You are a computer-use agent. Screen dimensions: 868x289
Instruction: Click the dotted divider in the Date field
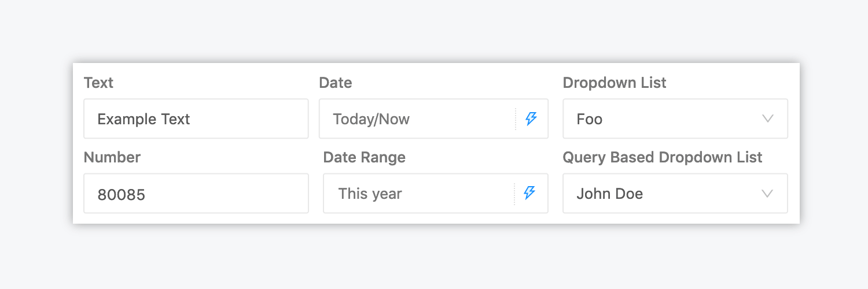coord(516,119)
